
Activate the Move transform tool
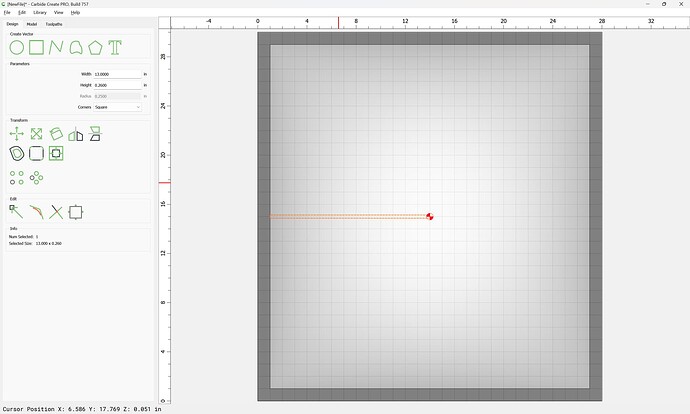click(x=17, y=134)
